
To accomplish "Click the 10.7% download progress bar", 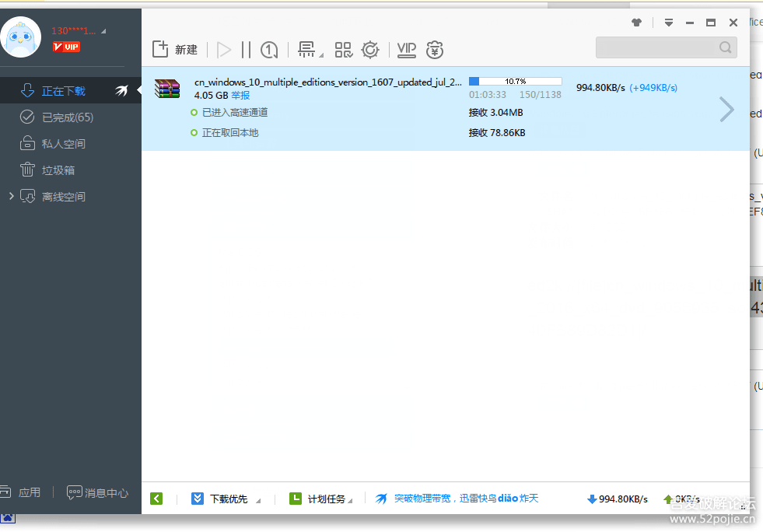I will 515,81.
